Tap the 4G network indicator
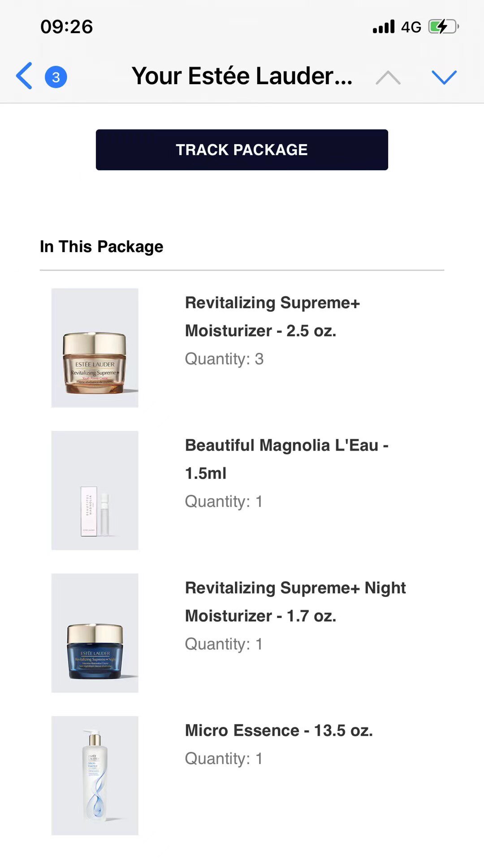Image resolution: width=484 pixels, height=868 pixels. [411, 27]
